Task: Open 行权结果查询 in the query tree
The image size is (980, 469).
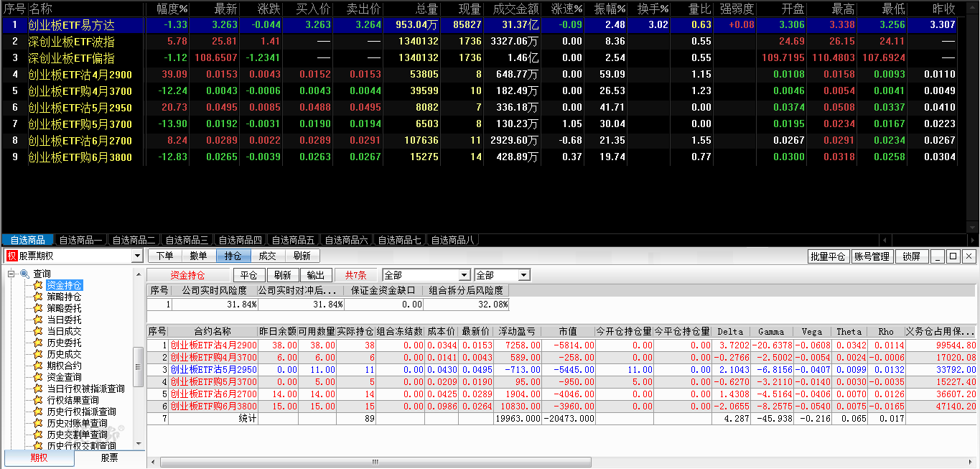Action: pyautogui.click(x=73, y=400)
